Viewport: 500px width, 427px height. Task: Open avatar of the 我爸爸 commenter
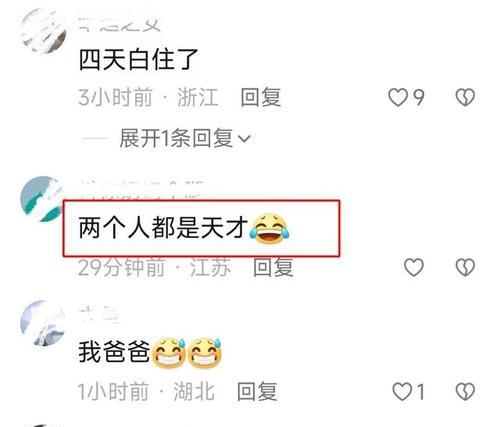coord(43,323)
